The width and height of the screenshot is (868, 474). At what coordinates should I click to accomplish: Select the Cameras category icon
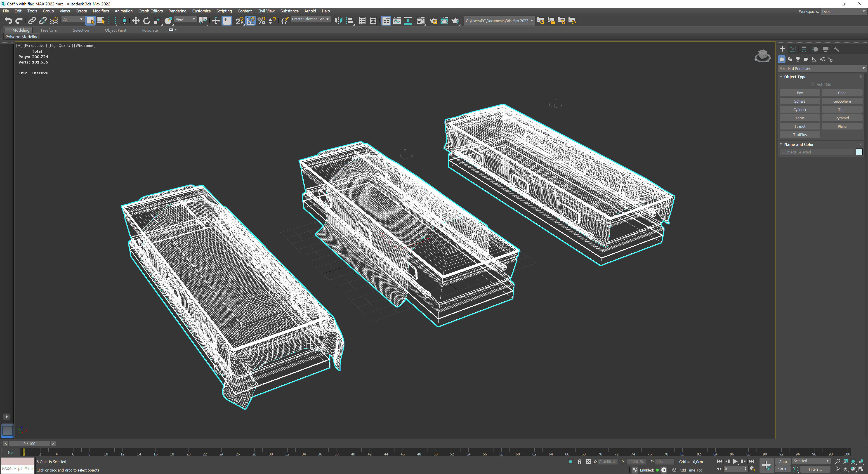pos(806,59)
